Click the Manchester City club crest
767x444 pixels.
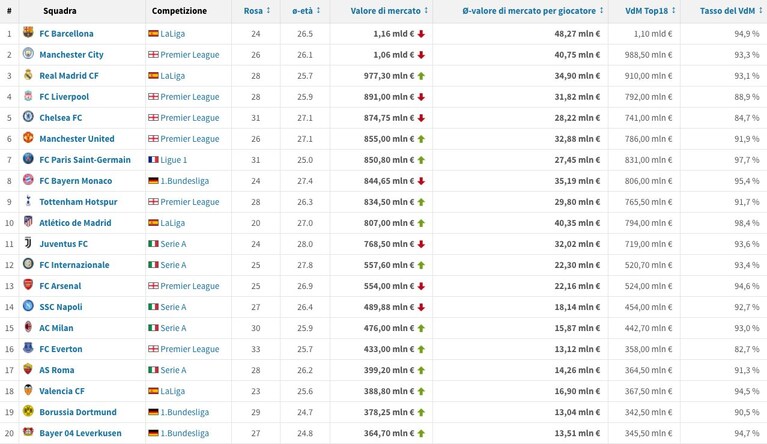click(28, 54)
